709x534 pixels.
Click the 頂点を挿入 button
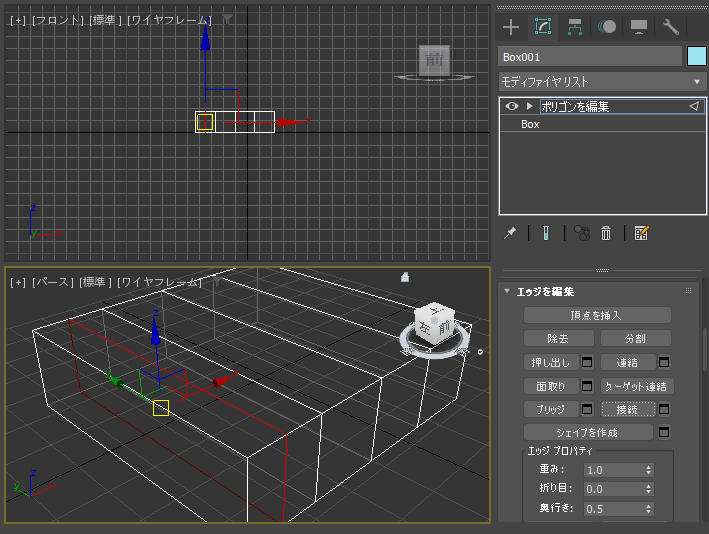point(597,315)
